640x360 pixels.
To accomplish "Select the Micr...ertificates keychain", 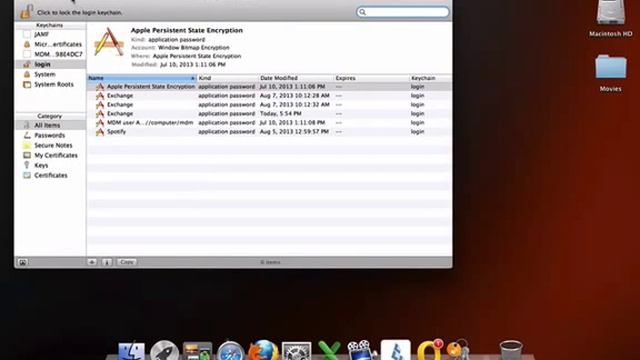I will click(x=52, y=44).
